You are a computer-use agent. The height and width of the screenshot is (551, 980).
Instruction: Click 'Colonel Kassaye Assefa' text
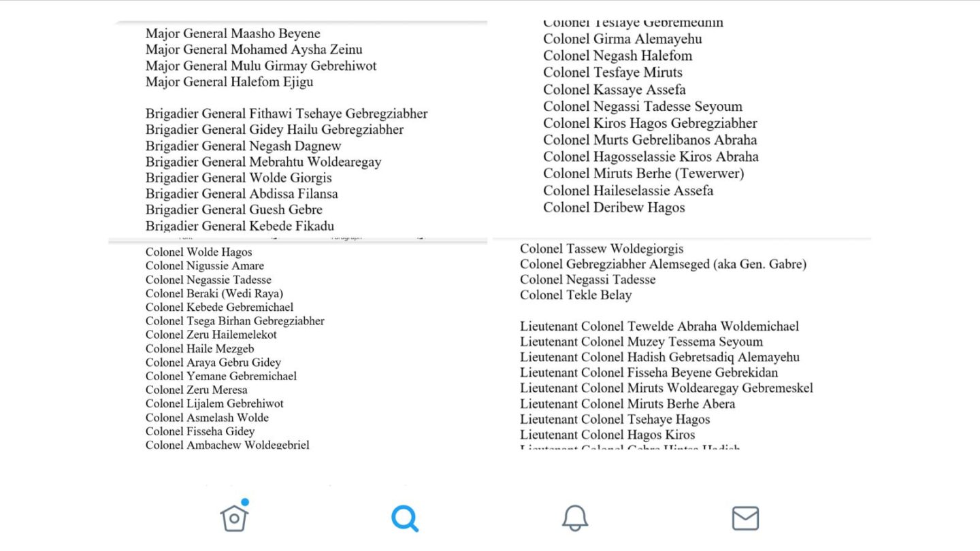pyautogui.click(x=615, y=90)
